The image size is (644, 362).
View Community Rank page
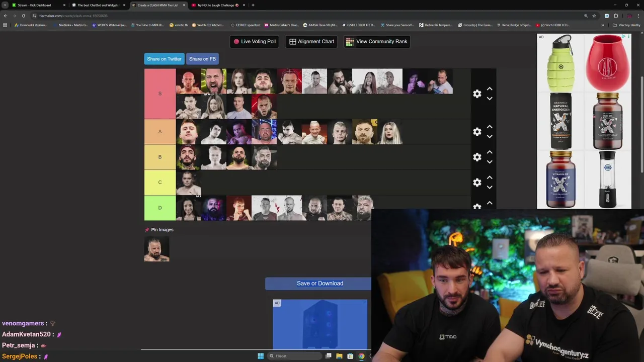tap(376, 41)
